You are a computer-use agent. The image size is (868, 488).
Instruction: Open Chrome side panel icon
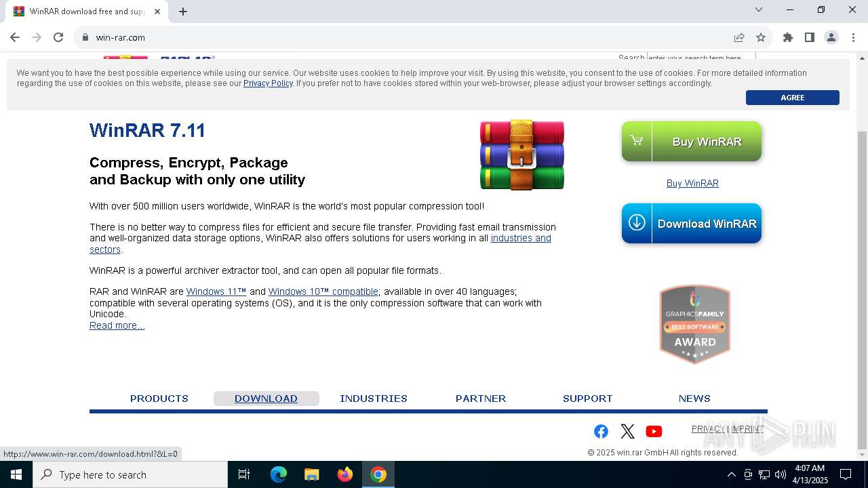pyautogui.click(x=810, y=37)
